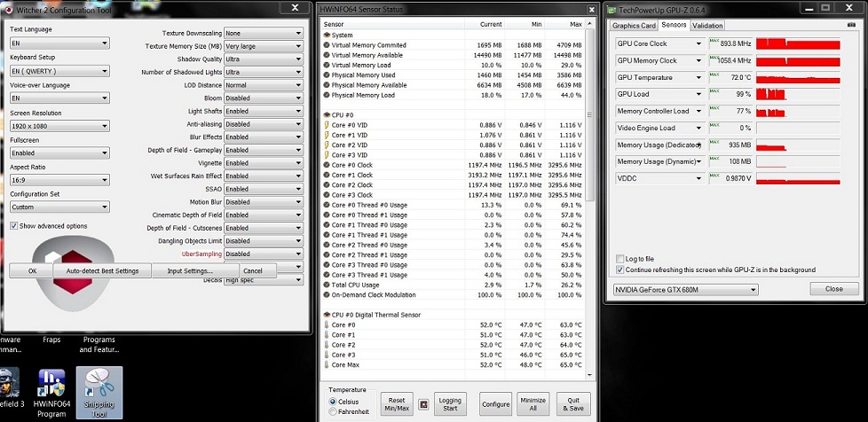The image size is (868, 422).
Task: Click the Close button in GPU-Z
Action: click(x=833, y=289)
